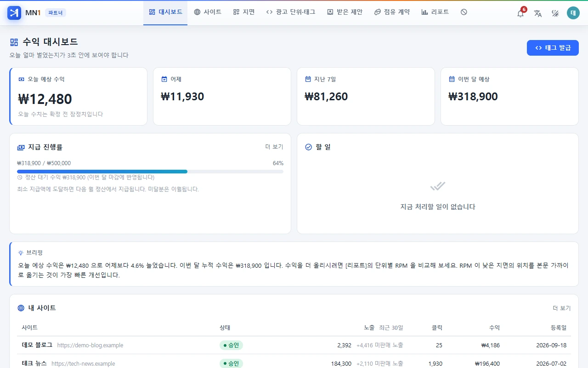This screenshot has width=588, height=368.
Task: Open the 리포트 tab
Action: [435, 12]
